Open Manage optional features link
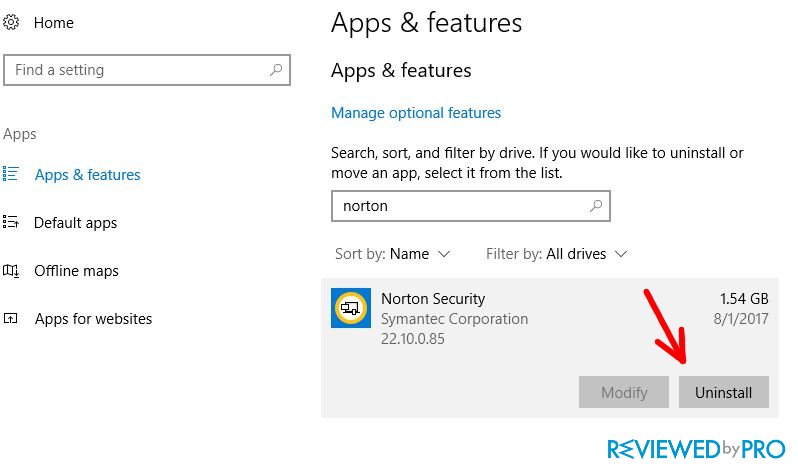This screenshot has width=798, height=469. click(x=416, y=113)
